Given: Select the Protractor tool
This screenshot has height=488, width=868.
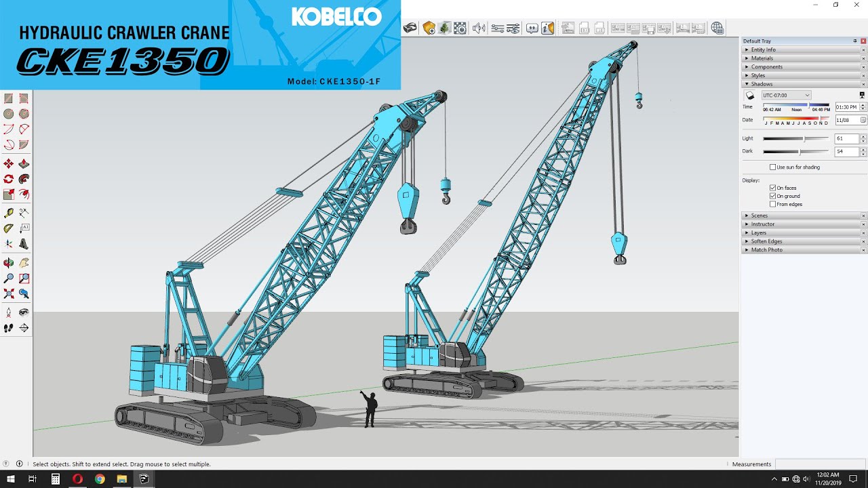Looking at the screenshot, I should pyautogui.click(x=8, y=228).
